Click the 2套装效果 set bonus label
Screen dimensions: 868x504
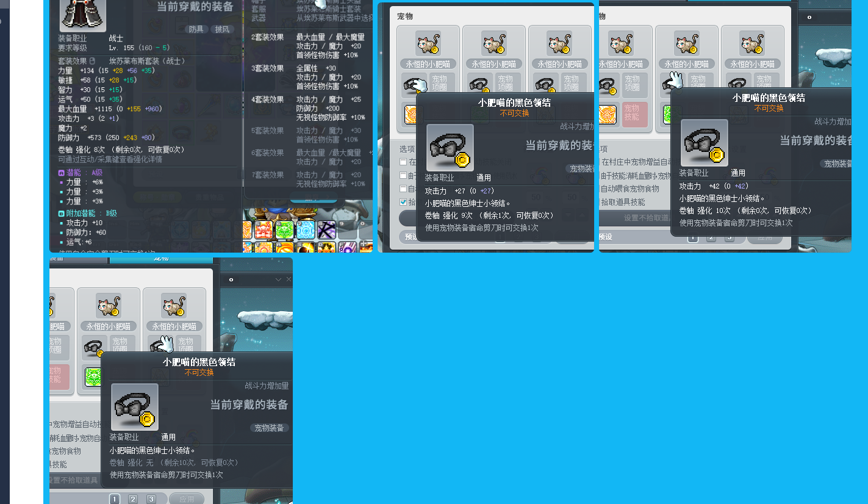[x=268, y=37]
